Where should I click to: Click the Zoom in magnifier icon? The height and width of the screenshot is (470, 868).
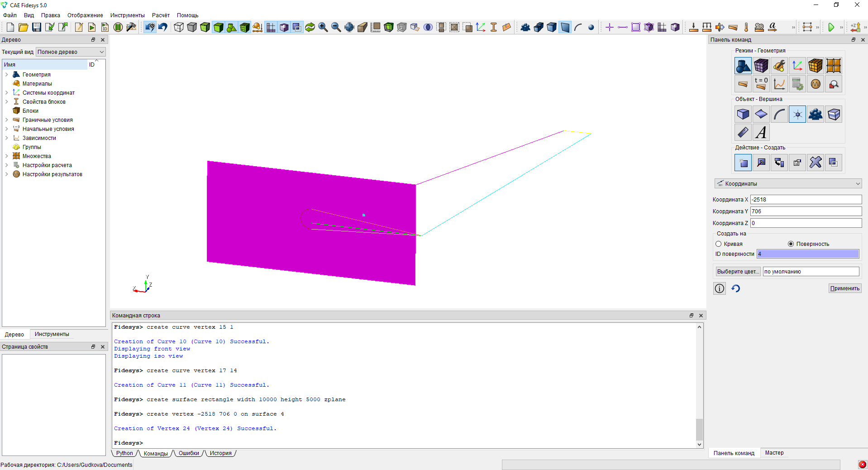tap(323, 27)
